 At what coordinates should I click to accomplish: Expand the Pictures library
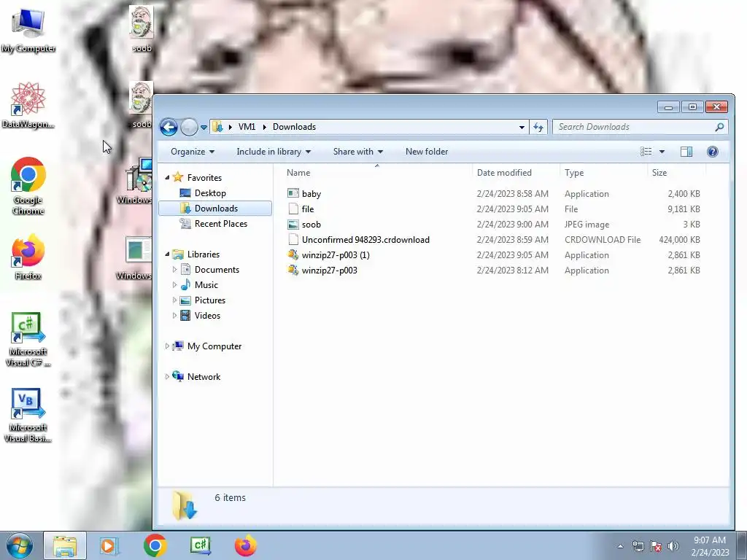coord(174,300)
